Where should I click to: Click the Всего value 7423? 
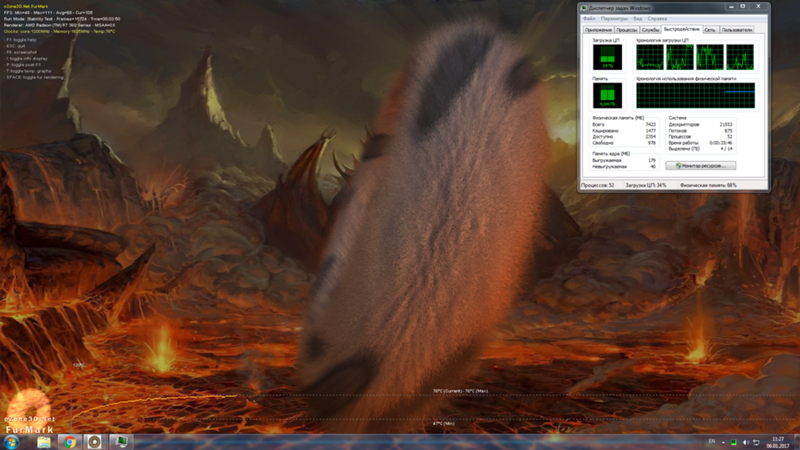point(650,124)
